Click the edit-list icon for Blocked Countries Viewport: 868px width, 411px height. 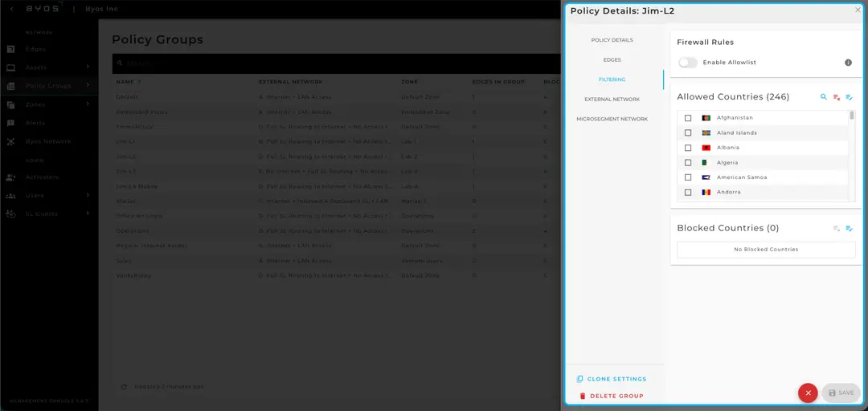tap(850, 229)
